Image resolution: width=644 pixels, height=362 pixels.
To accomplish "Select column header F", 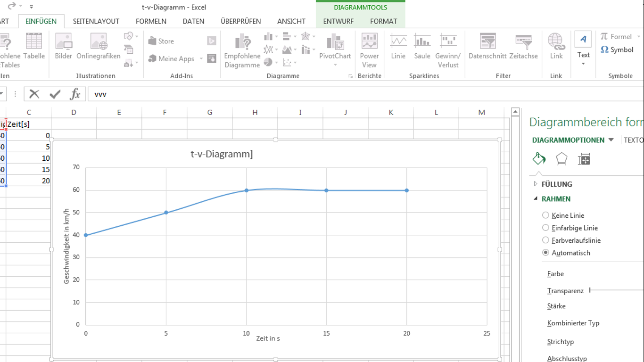I will pos(165,112).
